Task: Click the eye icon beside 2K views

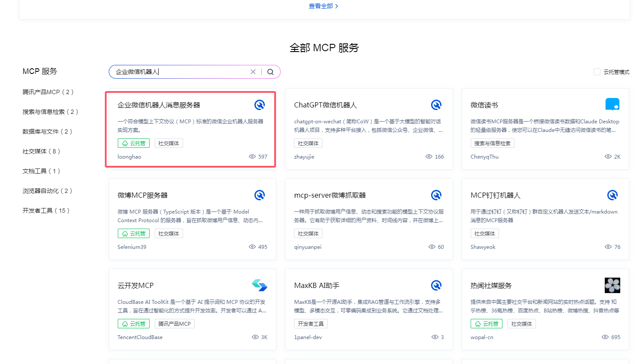Action: tap(608, 156)
